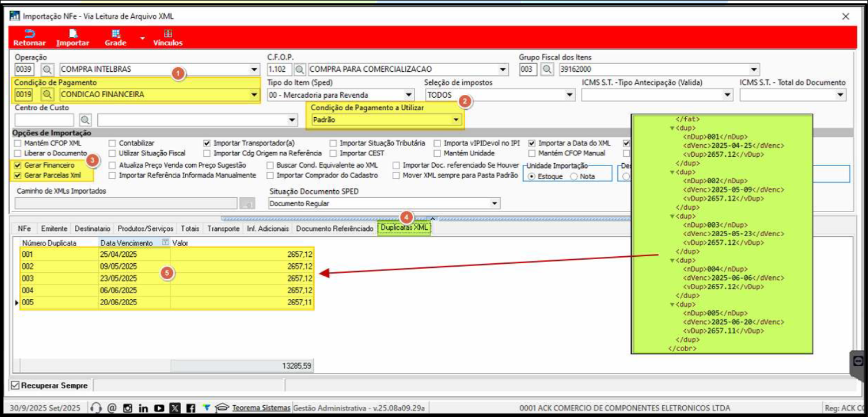Open the Situação Documento SPED dropdown

pos(495,204)
